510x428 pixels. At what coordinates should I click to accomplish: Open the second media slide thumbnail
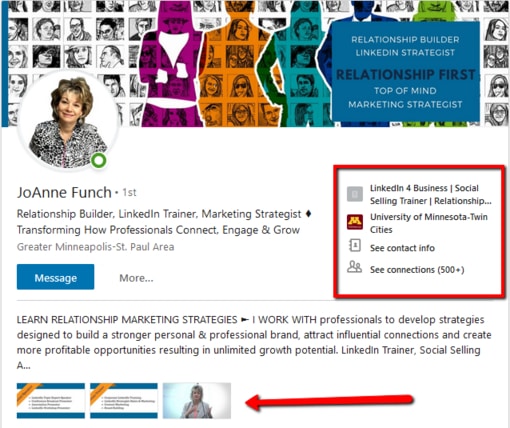point(124,401)
